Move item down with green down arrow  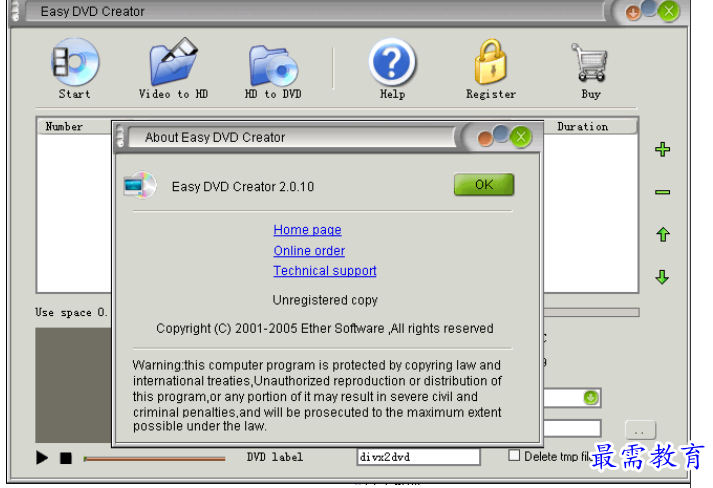(663, 277)
